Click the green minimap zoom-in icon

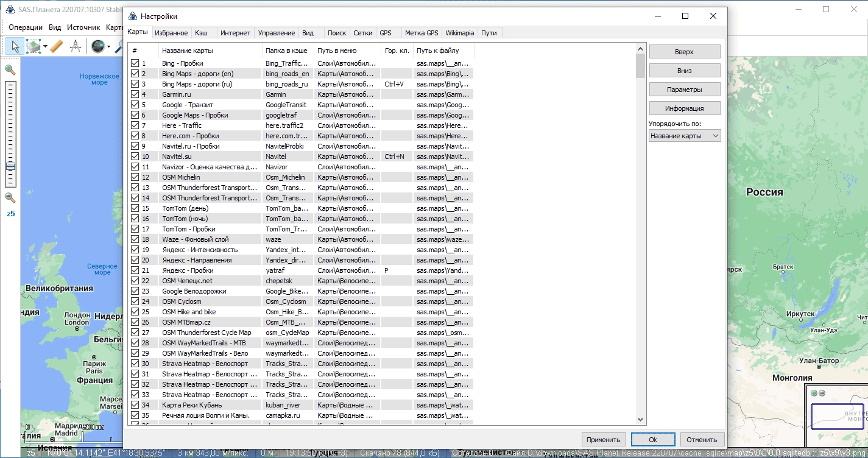tap(814, 393)
